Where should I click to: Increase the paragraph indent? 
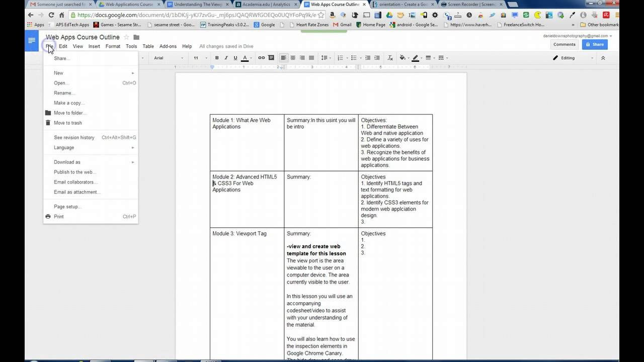(377, 58)
